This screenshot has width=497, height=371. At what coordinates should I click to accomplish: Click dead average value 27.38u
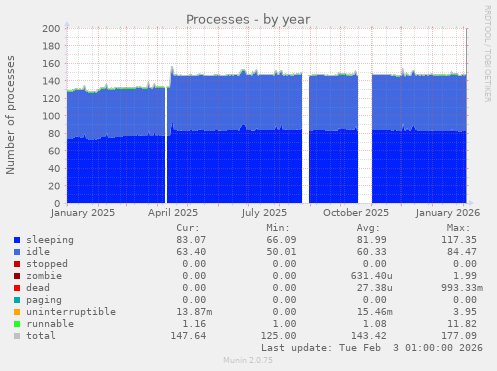pyautogui.click(x=375, y=288)
